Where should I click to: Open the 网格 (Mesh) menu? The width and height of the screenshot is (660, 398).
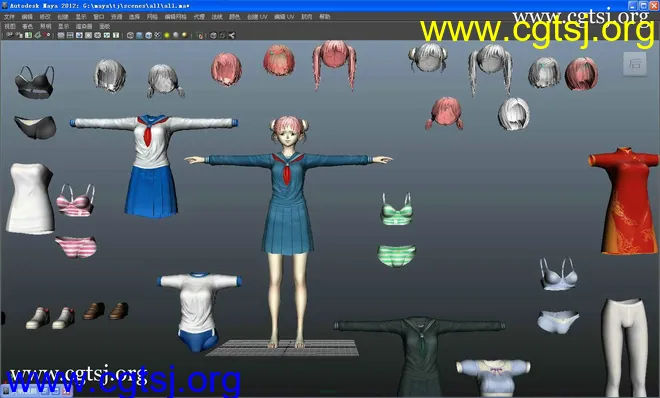point(152,17)
